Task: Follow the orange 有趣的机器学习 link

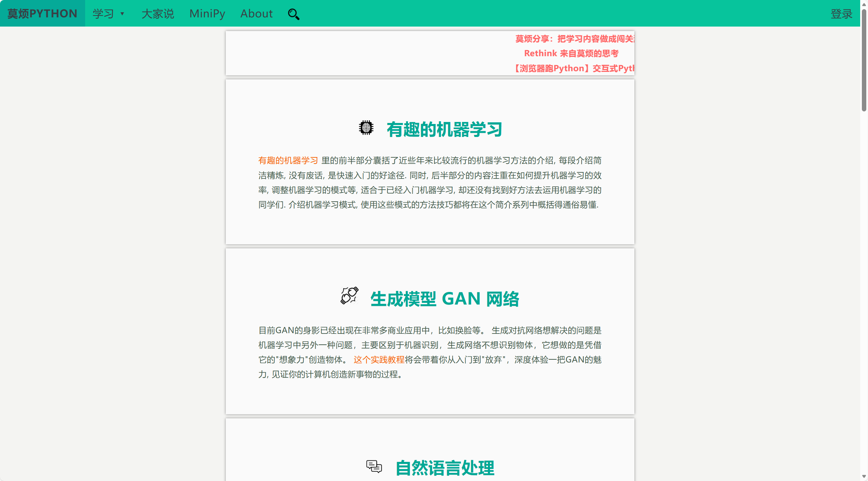Action: pyautogui.click(x=287, y=160)
